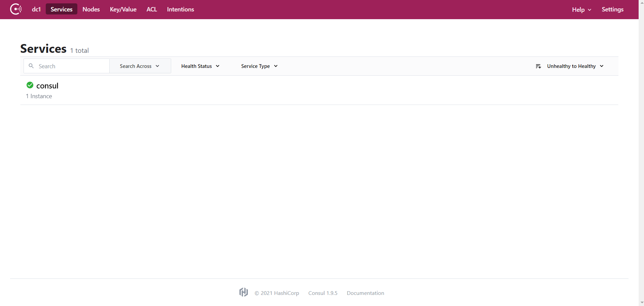Open the Settings page

click(612, 9)
